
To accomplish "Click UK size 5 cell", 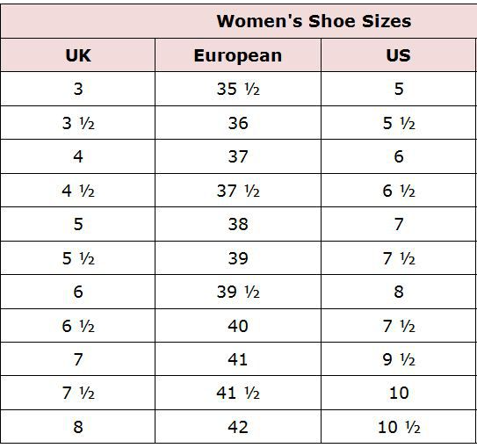I will 78,224.
